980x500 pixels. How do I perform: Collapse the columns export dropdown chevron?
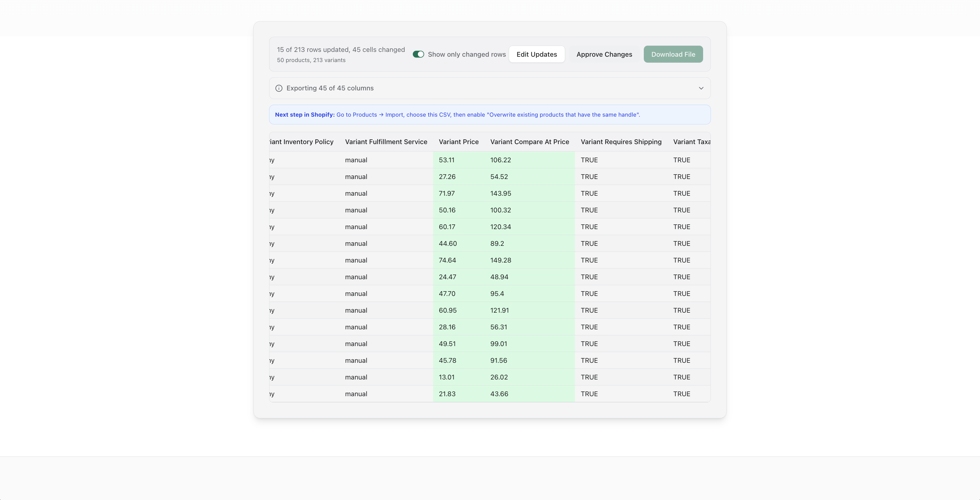701,88
